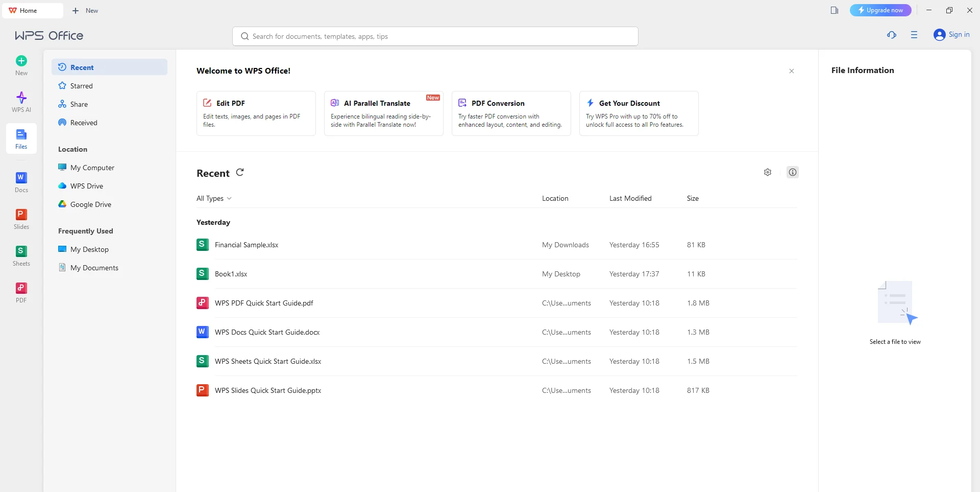
Task: Open Get Your Discount card
Action: point(639,113)
